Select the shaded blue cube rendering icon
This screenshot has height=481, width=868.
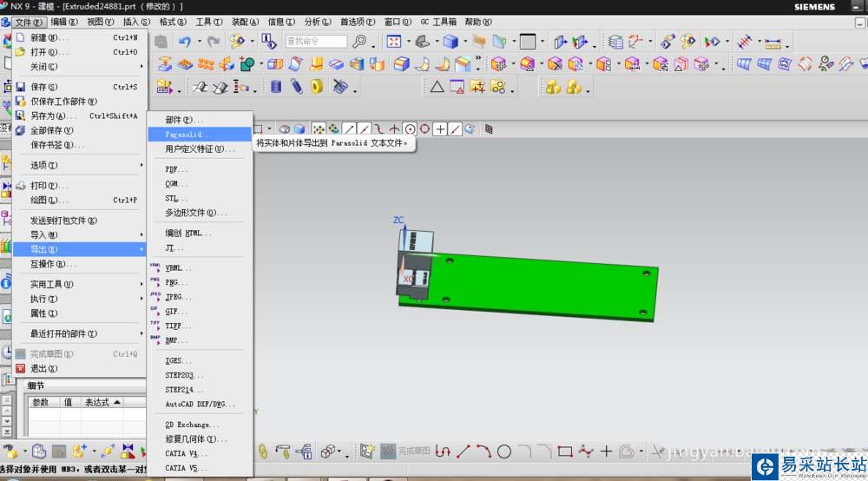(450, 42)
